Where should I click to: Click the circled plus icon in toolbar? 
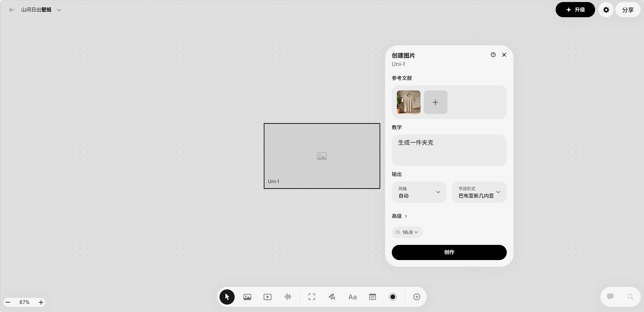pos(417,297)
